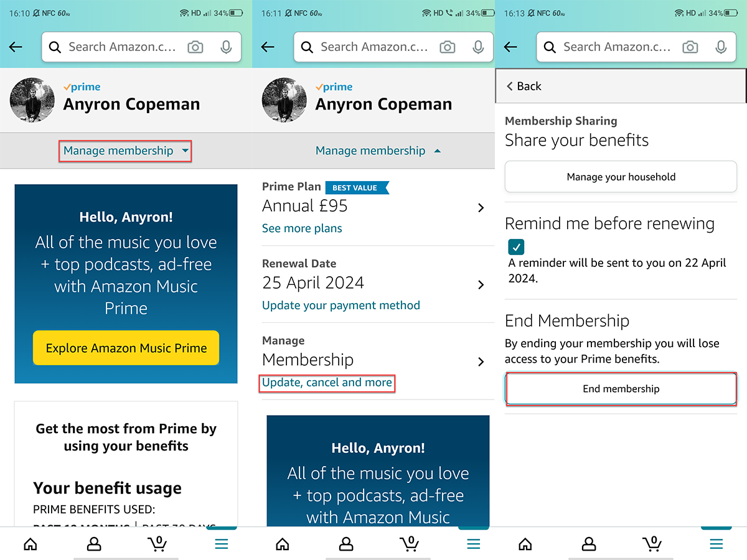The image size is (747, 560).
Task: Tap the profile photo in the 16:10 screenshot
Action: click(x=32, y=100)
